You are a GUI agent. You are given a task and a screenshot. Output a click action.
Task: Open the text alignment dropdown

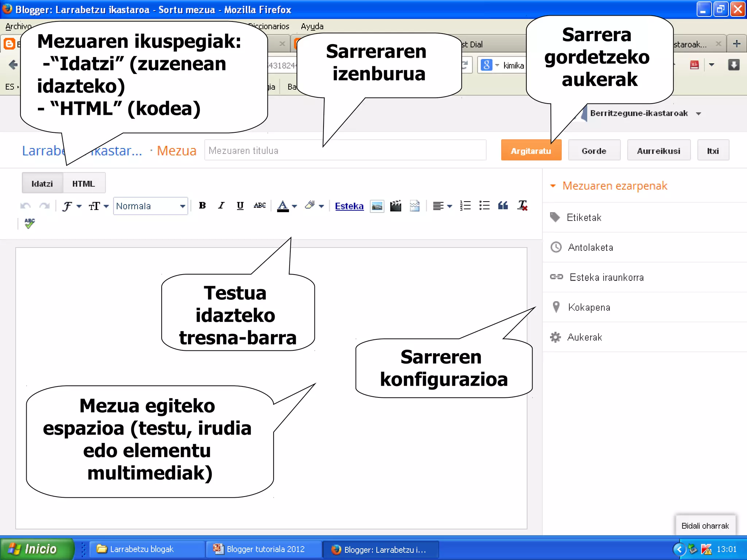[x=442, y=206]
